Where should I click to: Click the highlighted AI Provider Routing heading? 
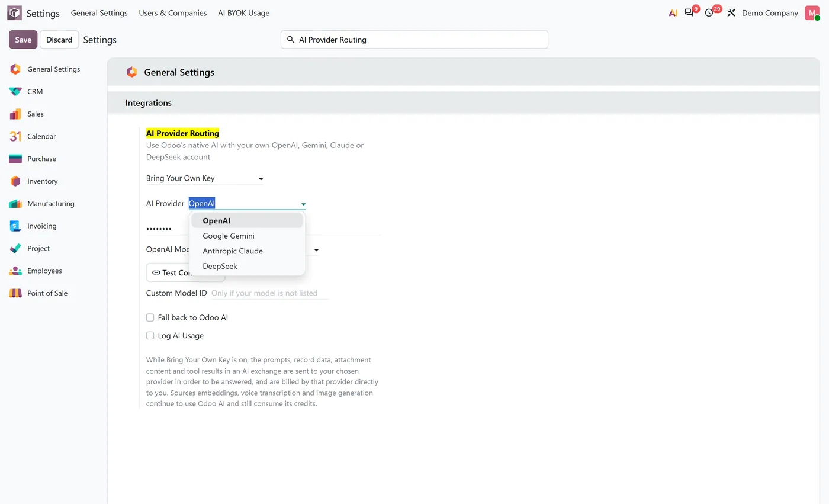(x=182, y=133)
